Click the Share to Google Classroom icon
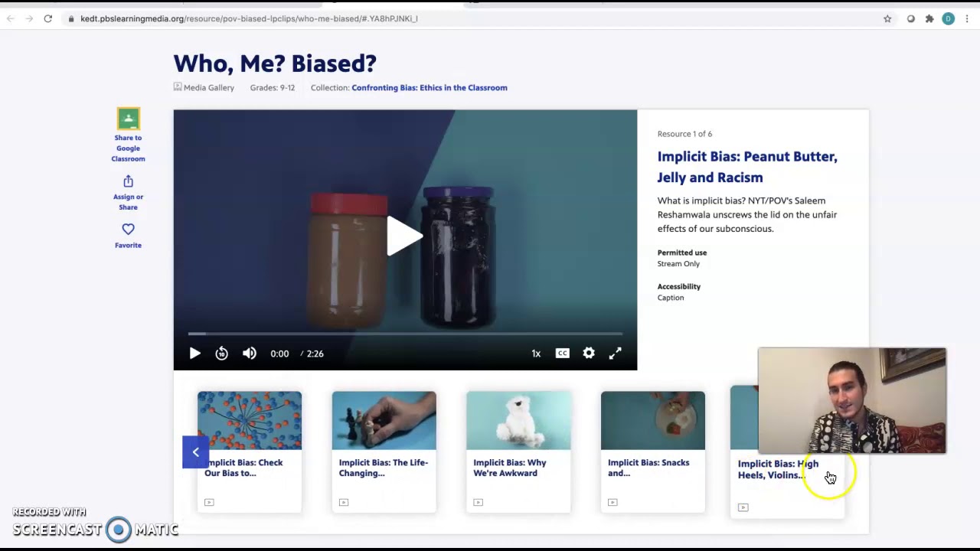 [x=128, y=119]
